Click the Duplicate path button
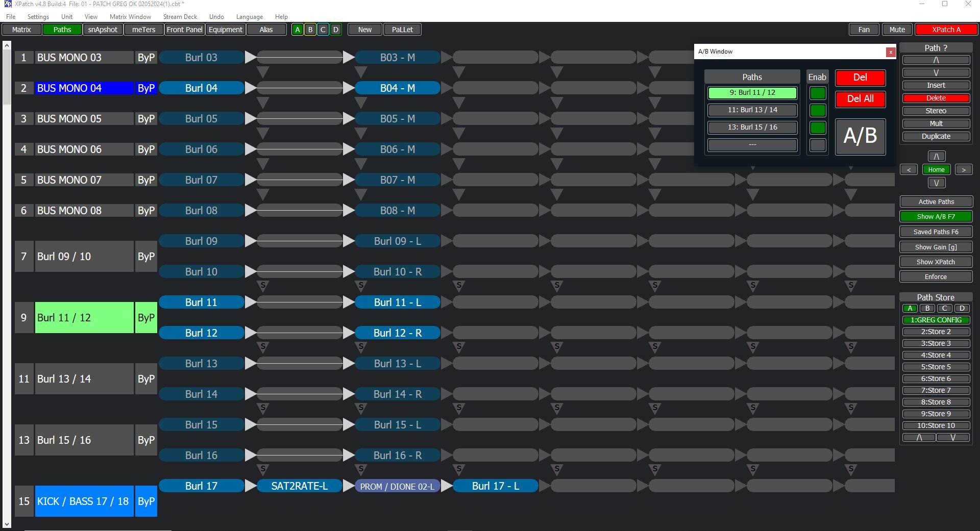The width and height of the screenshot is (980, 531). [x=936, y=137]
